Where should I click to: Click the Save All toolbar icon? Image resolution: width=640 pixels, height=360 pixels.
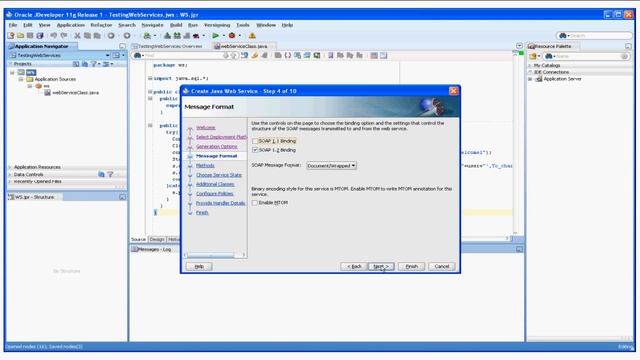pyautogui.click(x=40, y=36)
